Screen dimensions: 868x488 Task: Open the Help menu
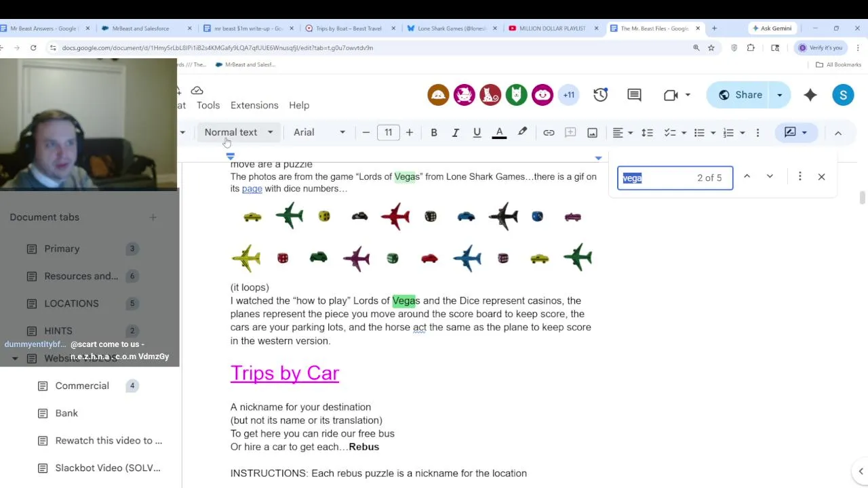pyautogui.click(x=299, y=106)
